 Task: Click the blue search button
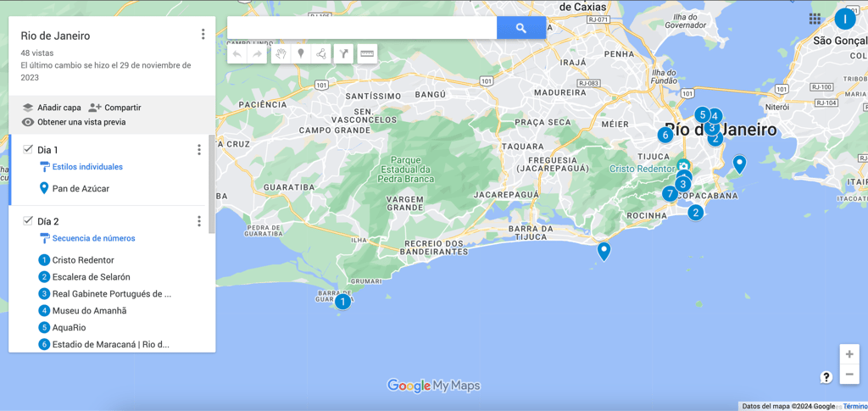(521, 28)
